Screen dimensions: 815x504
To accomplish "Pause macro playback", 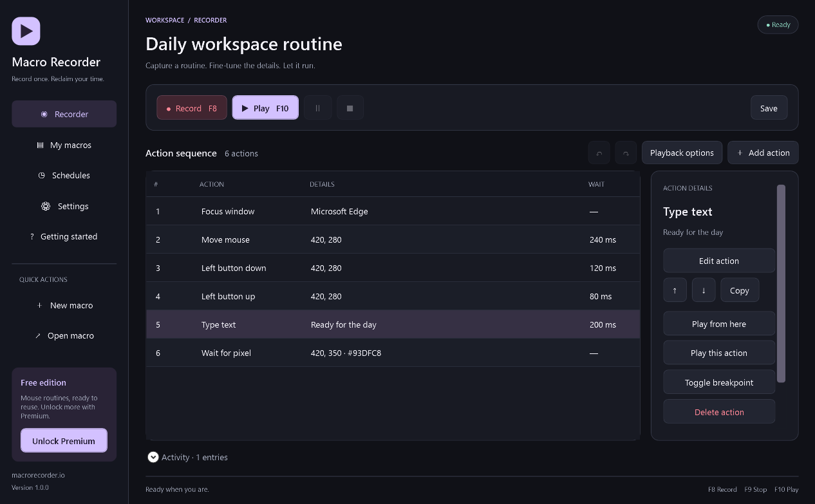I will click(317, 108).
